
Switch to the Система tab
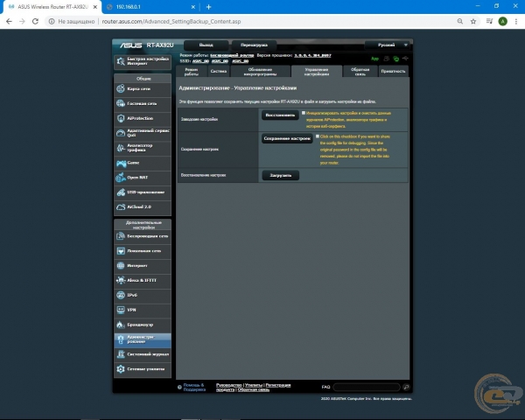click(218, 72)
